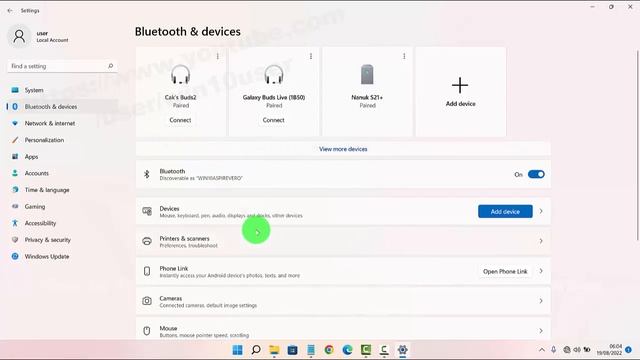Open Privacy & security settings
Image resolution: width=640 pixels, height=360 pixels.
(62, 240)
